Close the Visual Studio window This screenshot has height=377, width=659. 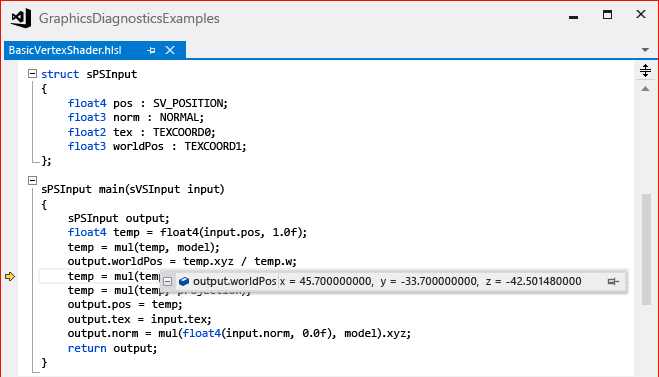pyautogui.click(x=641, y=14)
